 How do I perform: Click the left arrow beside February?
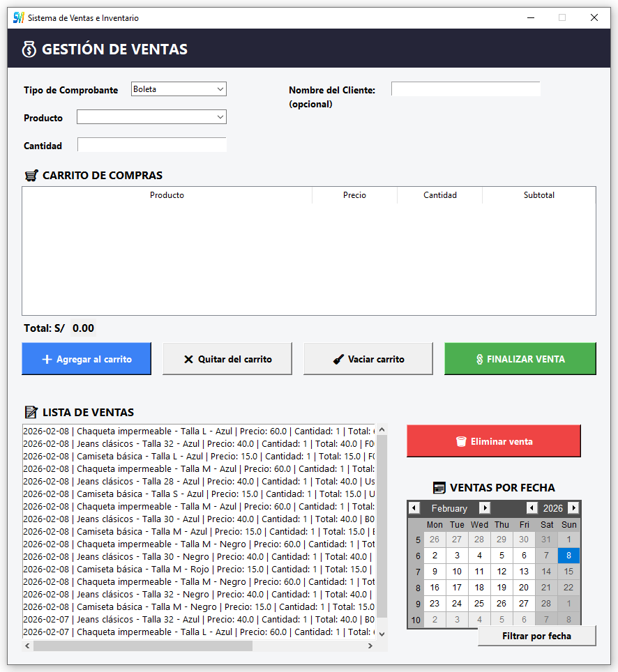click(415, 508)
